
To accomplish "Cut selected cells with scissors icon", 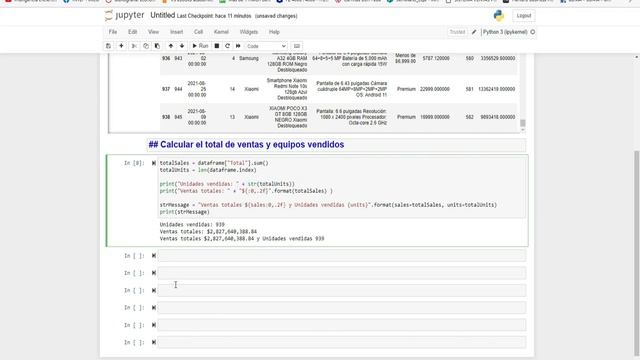I will pyautogui.click(x=134, y=46).
